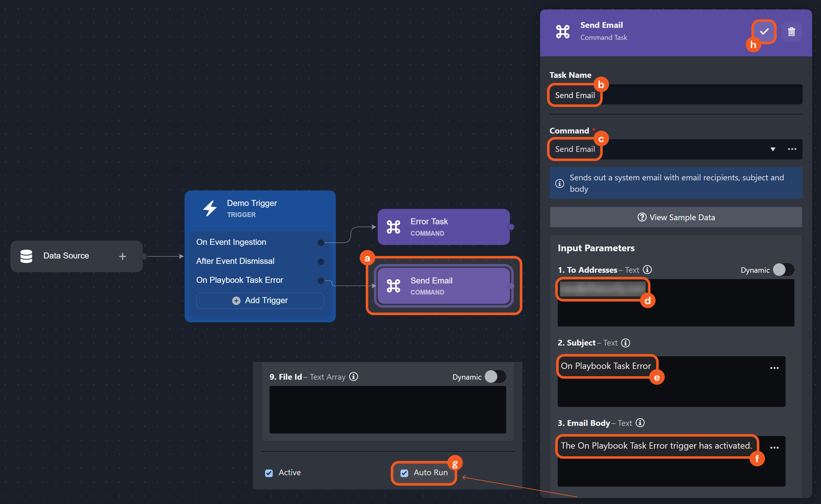821x504 pixels.
Task: Click the Add Trigger button
Action: pyautogui.click(x=260, y=300)
